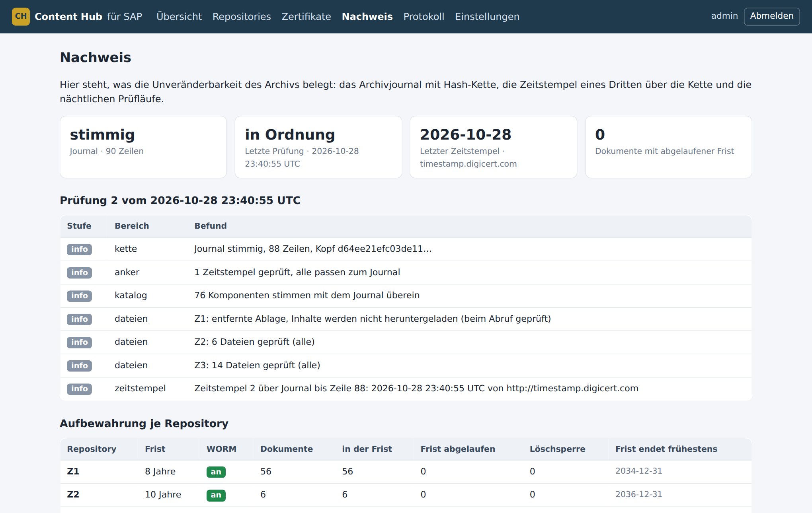Click the Befund column header

pyautogui.click(x=210, y=226)
